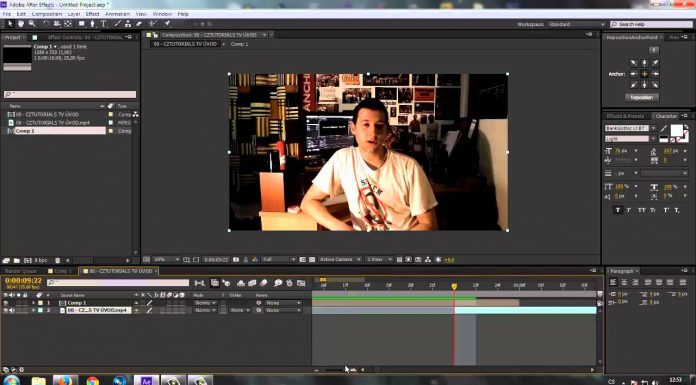Select the Selection arrow tool
This screenshot has height=385, width=696.
click(10, 24)
